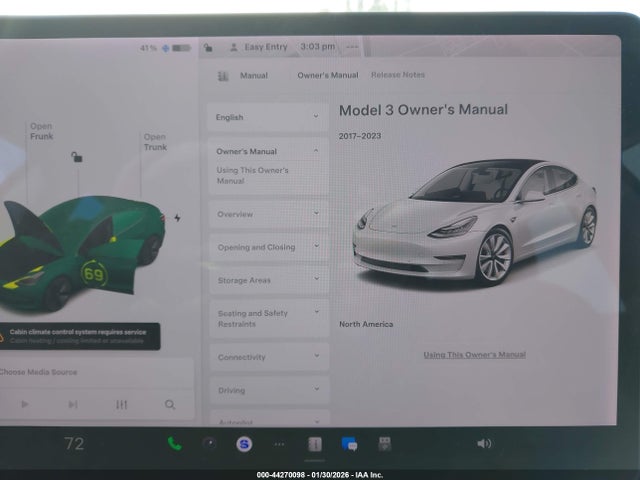Viewport: 640px width, 480px height.
Task: Tap the three-dots all apps icon
Action: (x=279, y=443)
